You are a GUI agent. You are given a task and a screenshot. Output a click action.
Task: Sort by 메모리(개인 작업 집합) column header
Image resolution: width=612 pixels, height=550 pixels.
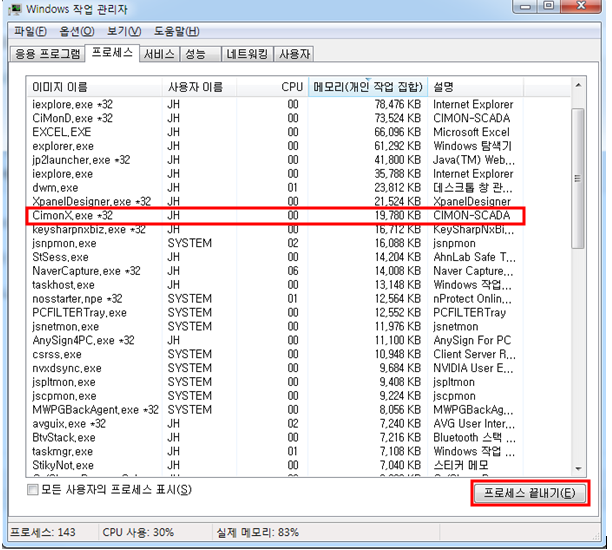pyautogui.click(x=368, y=87)
